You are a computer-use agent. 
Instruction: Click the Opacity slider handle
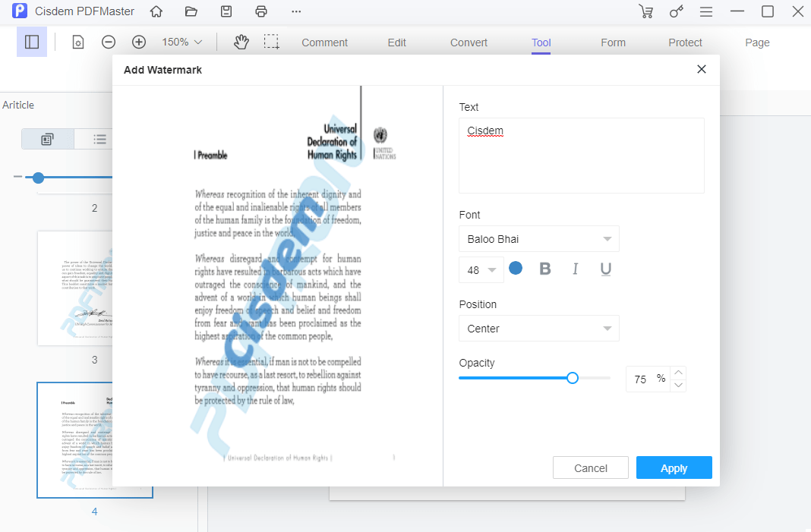(x=572, y=378)
